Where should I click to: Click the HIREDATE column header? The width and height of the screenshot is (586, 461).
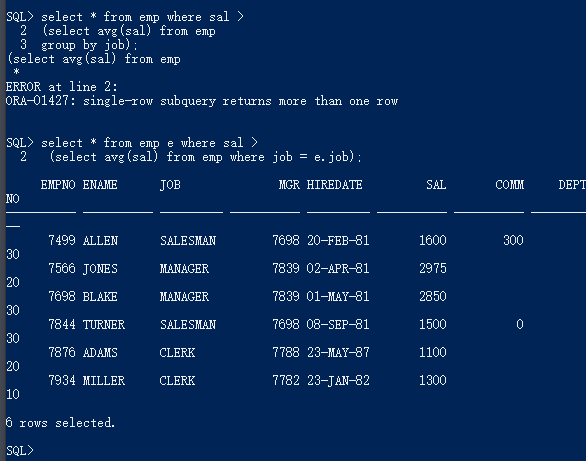pos(334,185)
